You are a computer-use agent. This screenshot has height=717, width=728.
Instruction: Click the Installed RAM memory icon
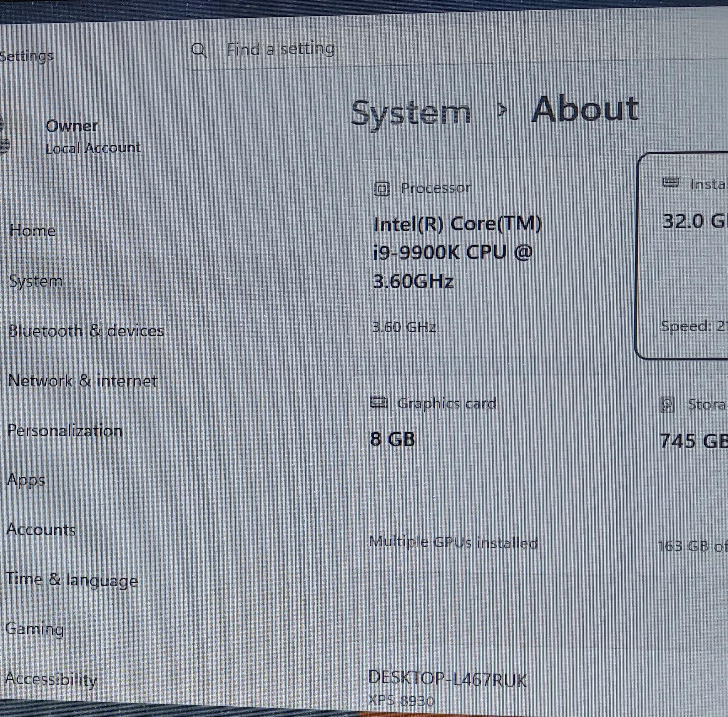click(670, 183)
